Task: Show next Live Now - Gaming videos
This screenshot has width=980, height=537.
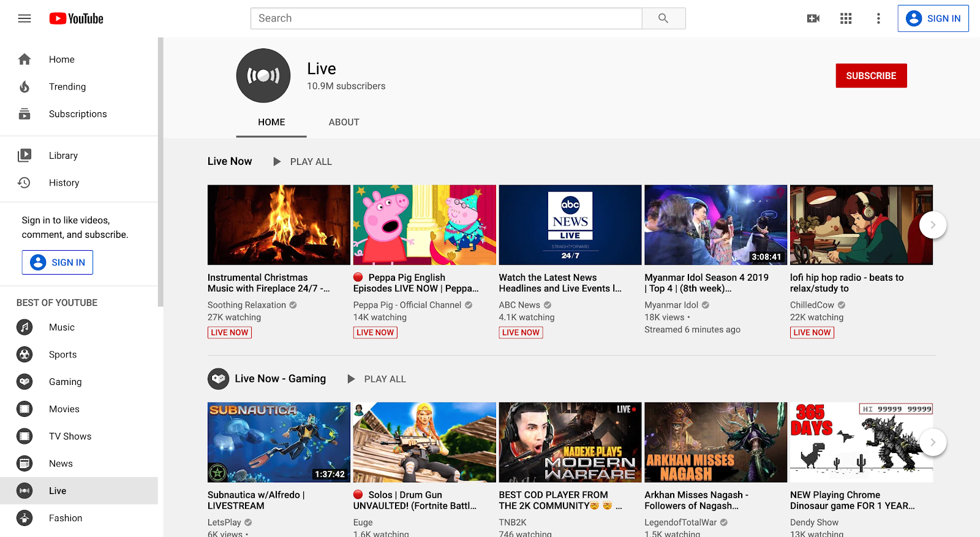Action: point(933,442)
